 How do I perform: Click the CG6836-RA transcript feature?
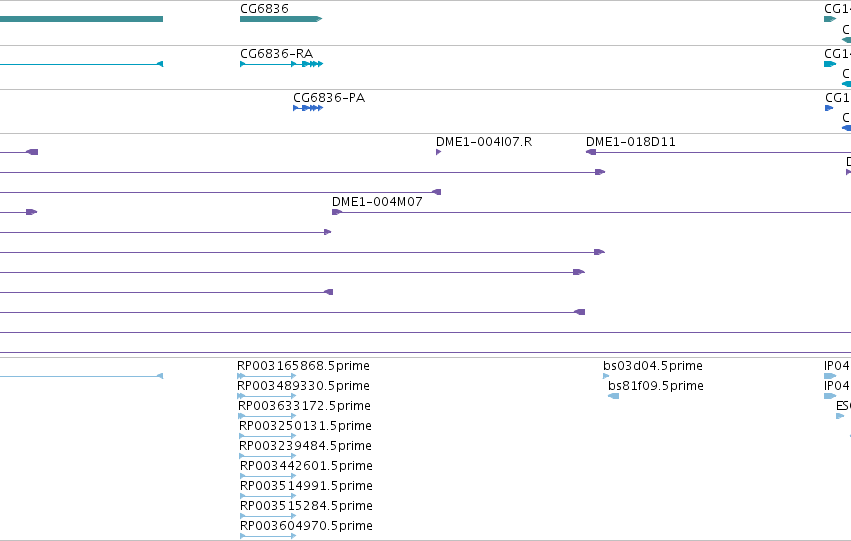pos(282,64)
